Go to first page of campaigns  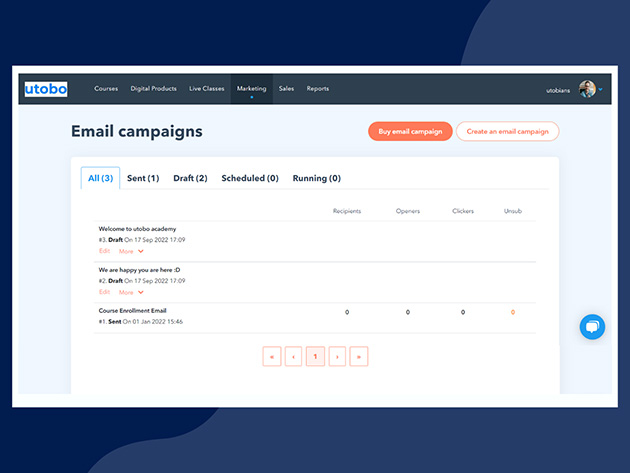pyautogui.click(x=272, y=356)
